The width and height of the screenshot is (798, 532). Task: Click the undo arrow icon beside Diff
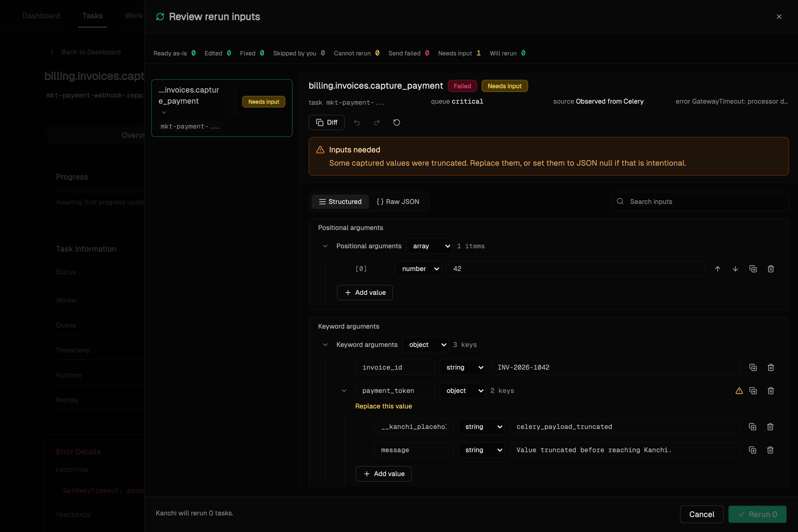point(357,122)
